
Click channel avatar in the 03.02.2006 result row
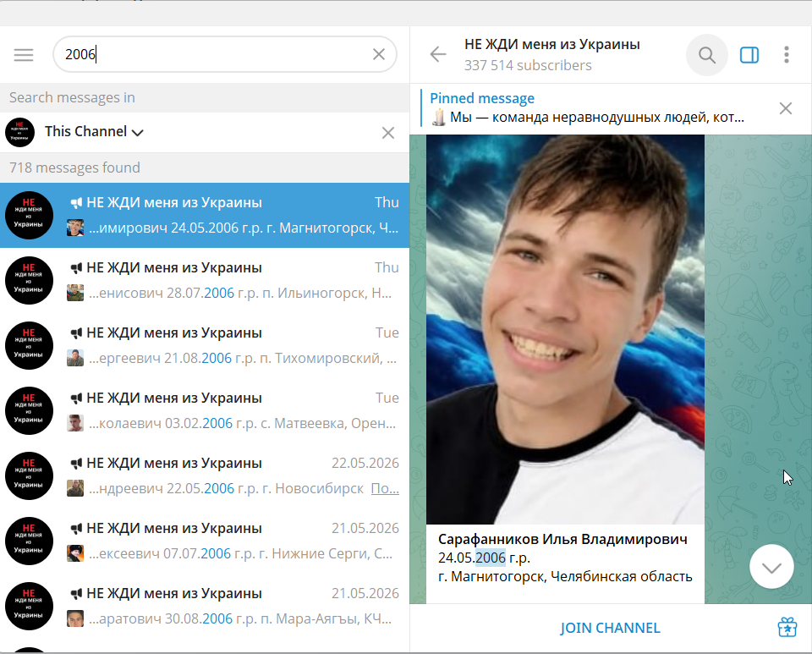point(29,410)
